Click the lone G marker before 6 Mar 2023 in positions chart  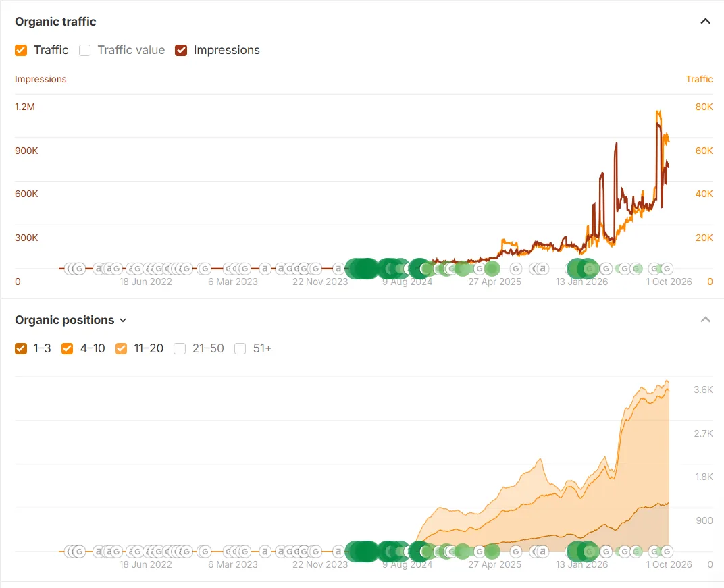(205, 551)
